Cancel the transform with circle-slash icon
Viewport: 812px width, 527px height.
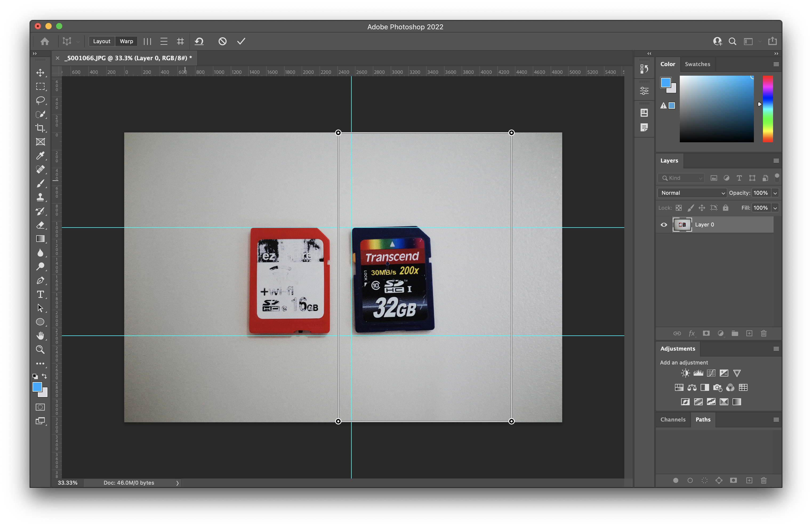point(222,41)
